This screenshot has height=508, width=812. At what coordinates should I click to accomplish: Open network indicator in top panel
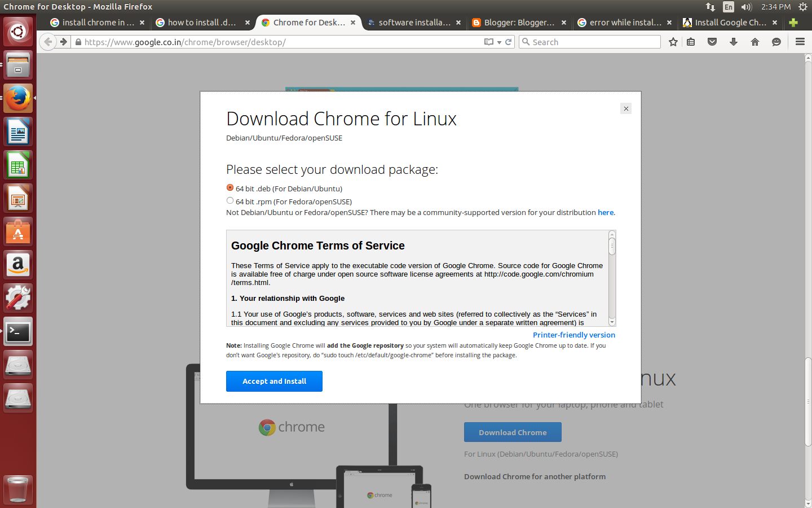[x=710, y=7]
